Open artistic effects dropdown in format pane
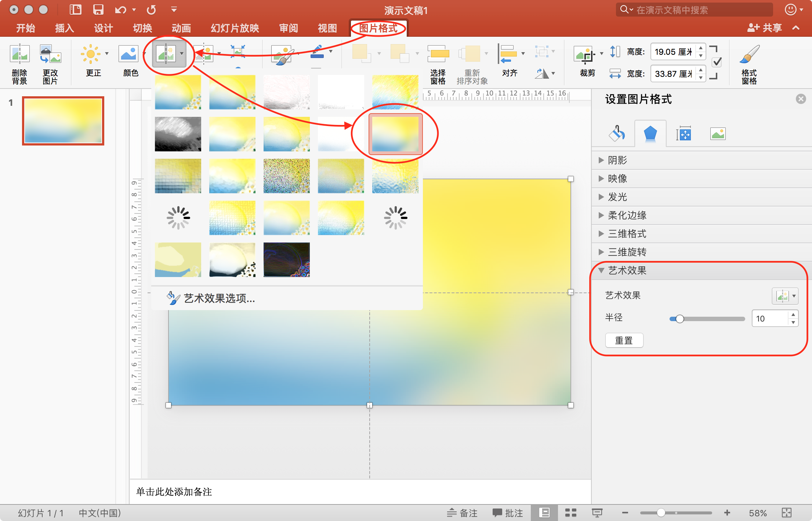Screen dimensions: 812x521 pos(785,296)
